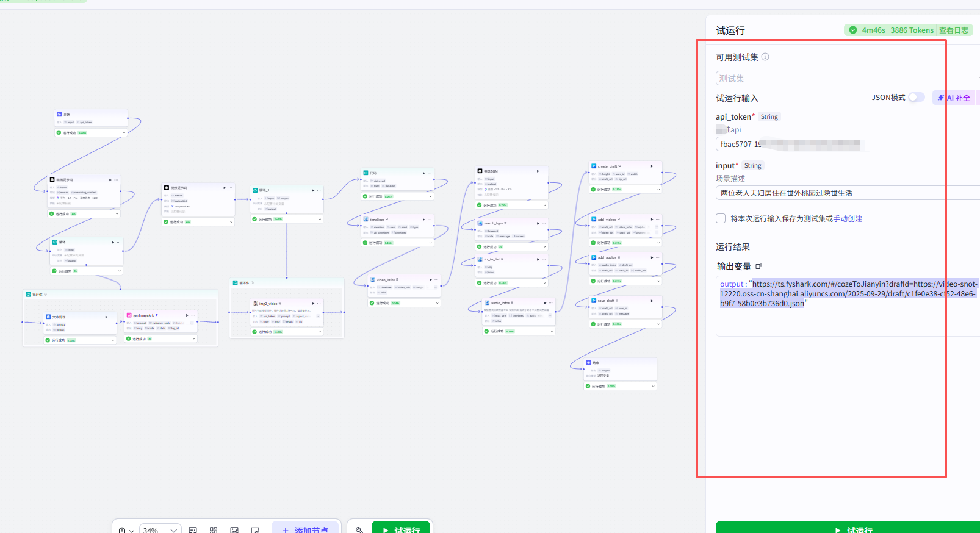Run the str_to_list node with its play icon
The image size is (980, 533).
[538, 259]
